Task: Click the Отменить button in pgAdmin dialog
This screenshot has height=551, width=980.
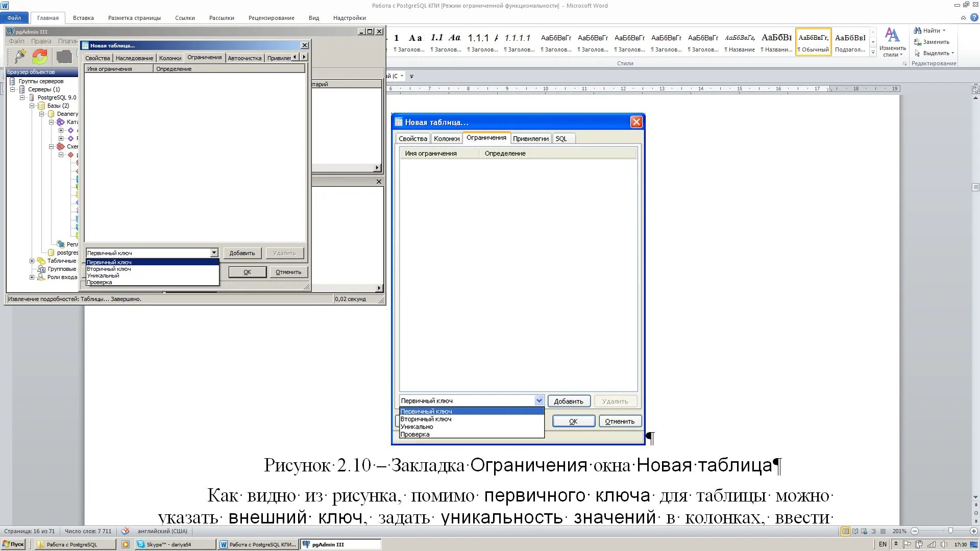Action: 288,272
